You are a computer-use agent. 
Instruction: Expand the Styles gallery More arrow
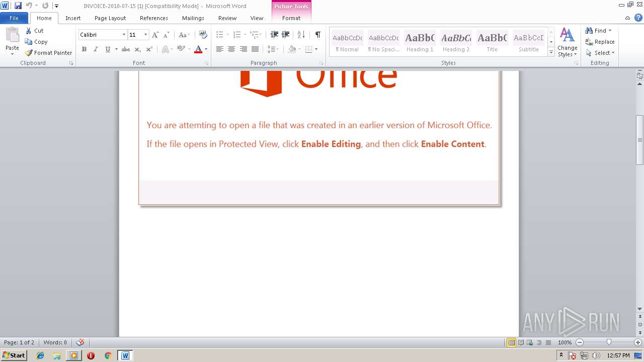tap(551, 52)
